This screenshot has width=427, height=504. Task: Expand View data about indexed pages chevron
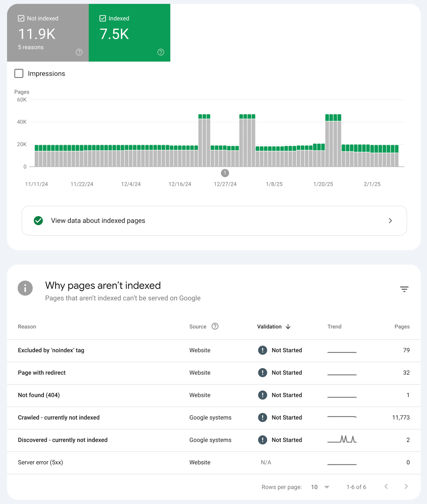point(390,220)
